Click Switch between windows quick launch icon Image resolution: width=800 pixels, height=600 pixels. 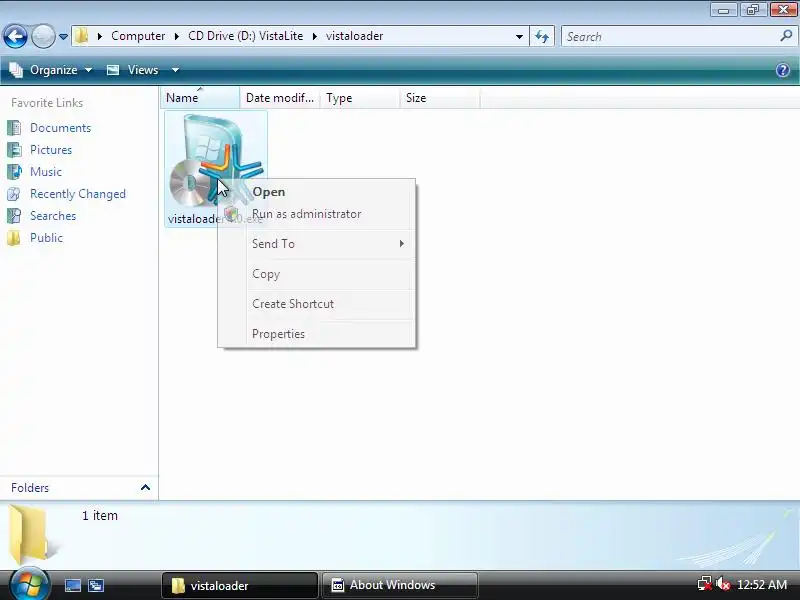96,585
